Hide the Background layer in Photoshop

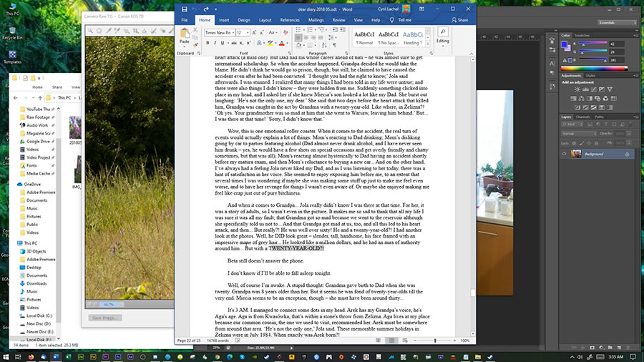click(x=564, y=154)
